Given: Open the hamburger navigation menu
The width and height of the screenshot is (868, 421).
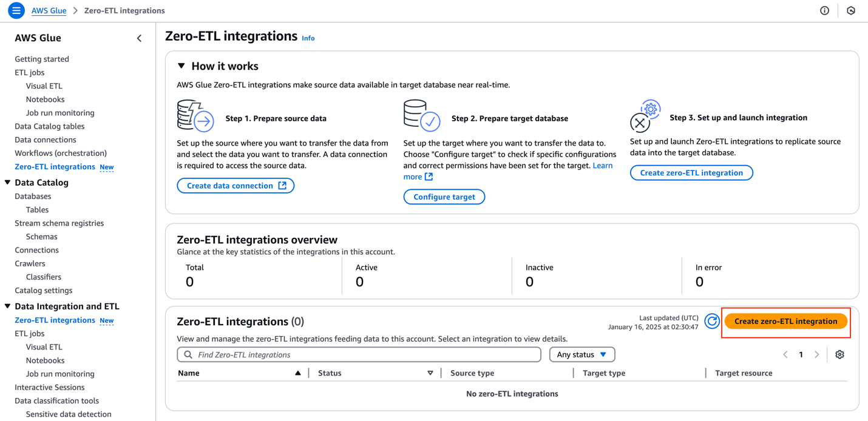Looking at the screenshot, I should [x=16, y=10].
